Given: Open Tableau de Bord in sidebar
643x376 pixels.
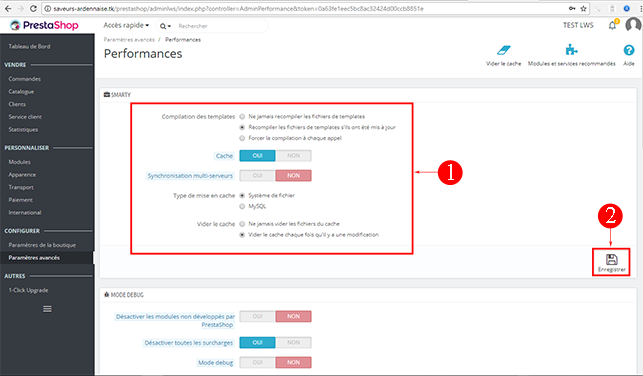Looking at the screenshot, I should 30,46.
